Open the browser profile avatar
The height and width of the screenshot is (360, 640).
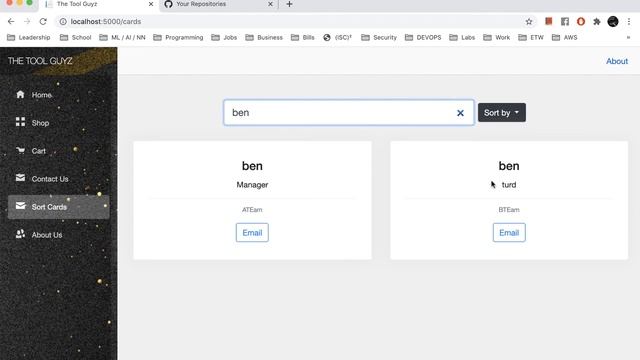click(x=613, y=22)
